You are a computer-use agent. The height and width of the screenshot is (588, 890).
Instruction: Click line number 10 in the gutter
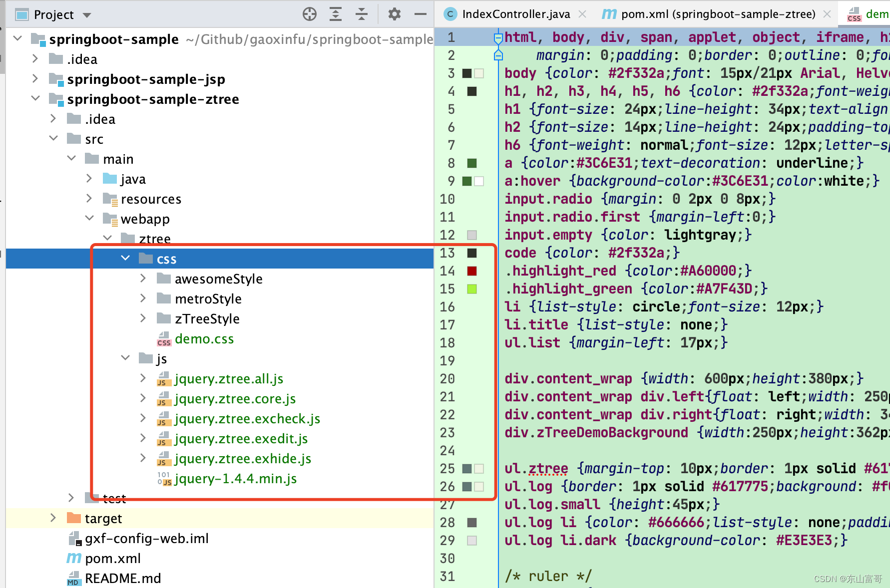447,199
